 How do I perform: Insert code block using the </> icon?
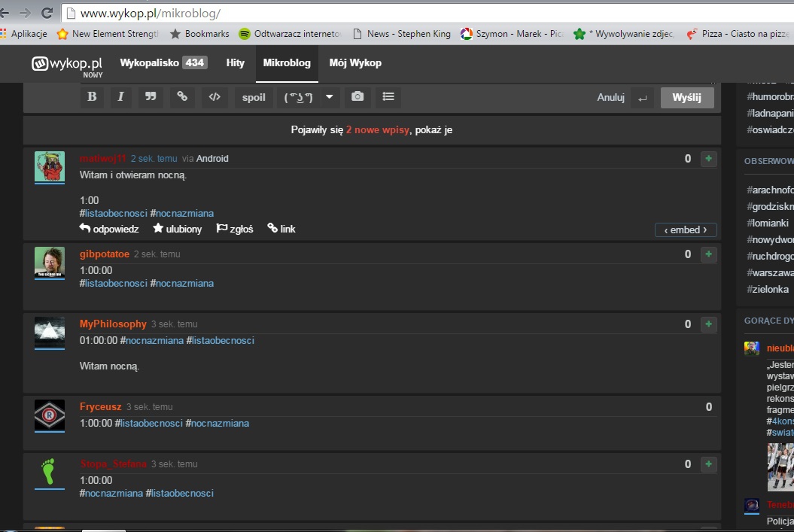(214, 97)
